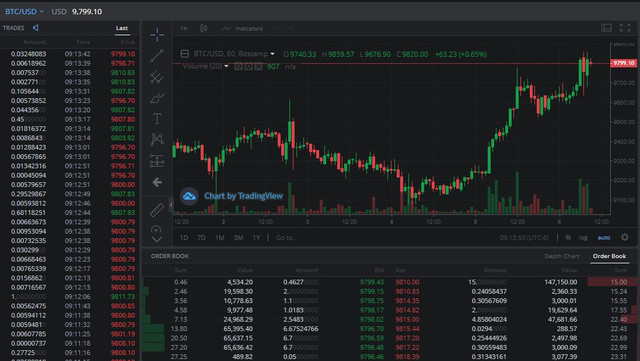Open the Volume (20) indicator dropdown
The width and height of the screenshot is (640, 361).
pyautogui.click(x=205, y=66)
